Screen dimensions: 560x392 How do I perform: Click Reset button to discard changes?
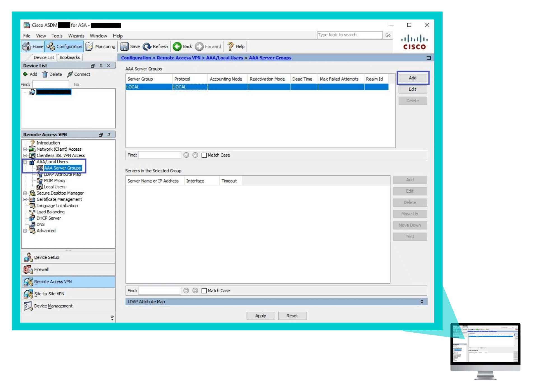click(292, 315)
